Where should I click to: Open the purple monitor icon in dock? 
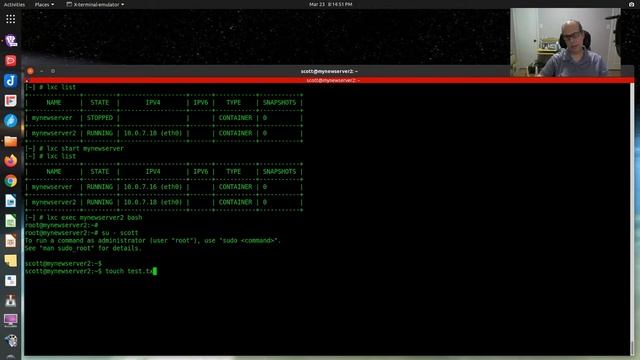tap(11, 320)
